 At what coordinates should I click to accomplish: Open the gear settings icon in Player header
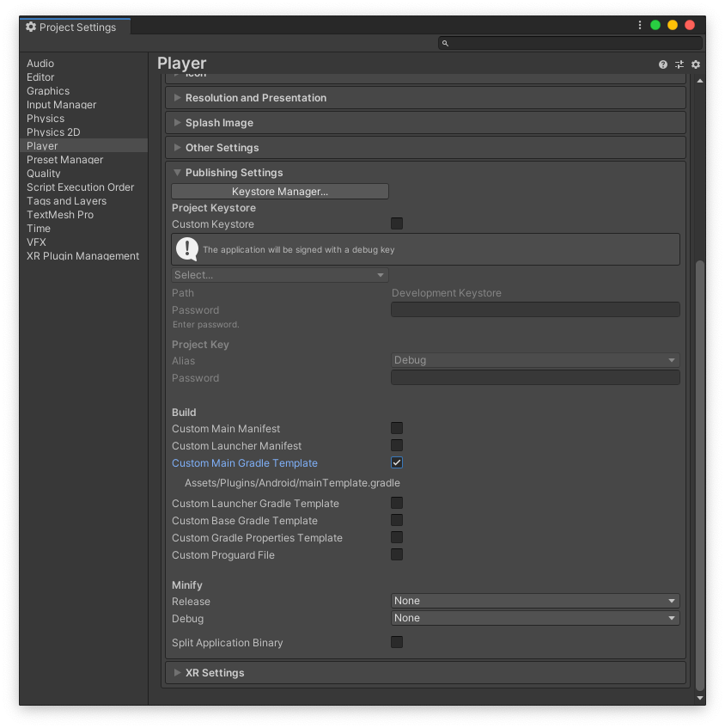tap(696, 64)
